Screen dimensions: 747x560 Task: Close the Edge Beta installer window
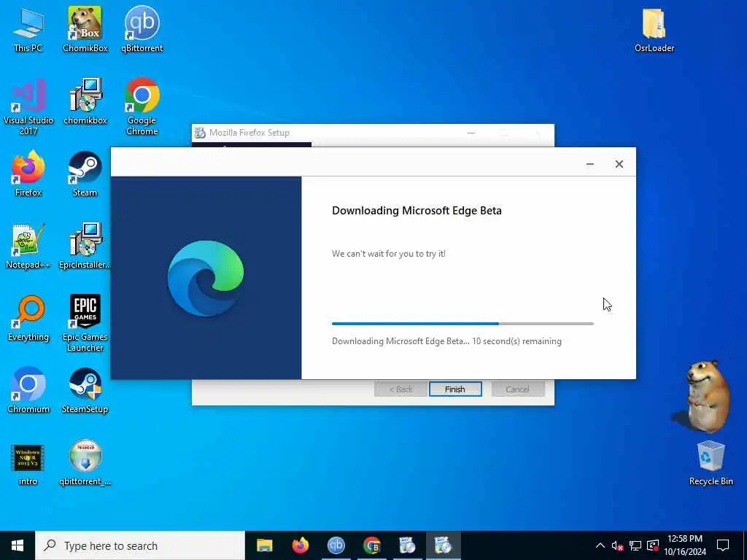(x=619, y=164)
